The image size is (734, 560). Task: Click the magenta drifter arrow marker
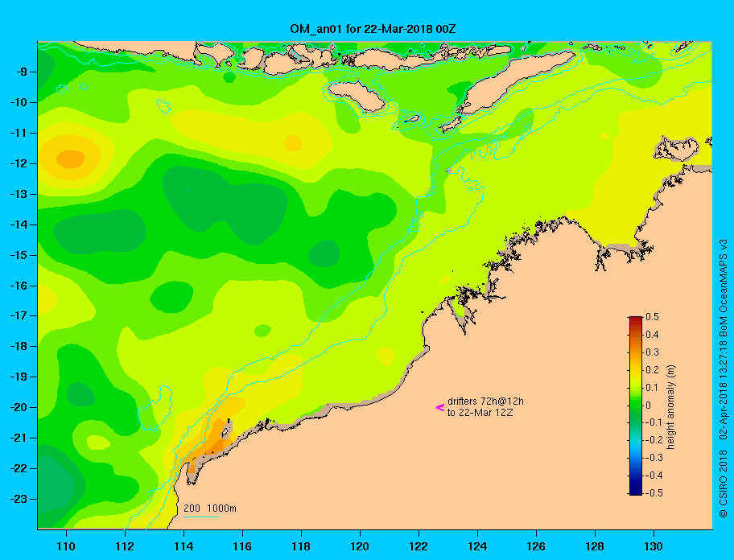tap(440, 407)
